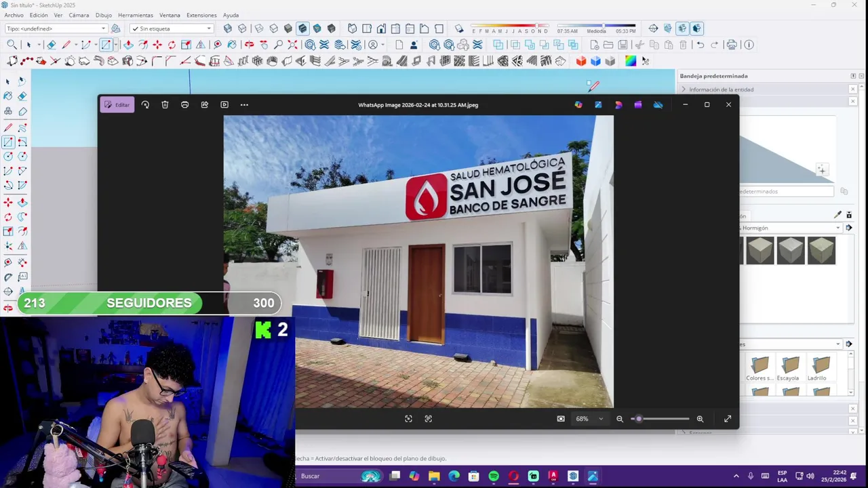The height and width of the screenshot is (488, 868).
Task: Toggle fullscreen view in Photos viewer
Action: pos(728,419)
